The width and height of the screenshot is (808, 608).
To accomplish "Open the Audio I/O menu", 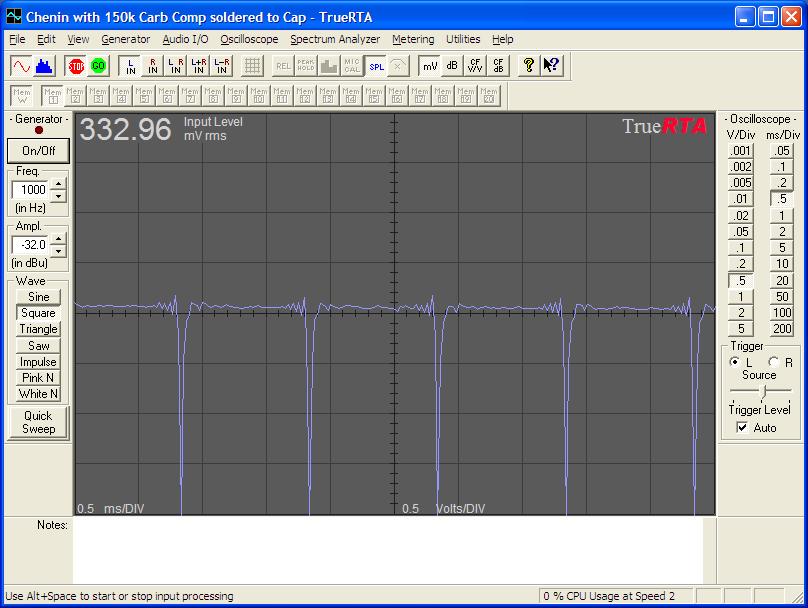I will point(185,39).
